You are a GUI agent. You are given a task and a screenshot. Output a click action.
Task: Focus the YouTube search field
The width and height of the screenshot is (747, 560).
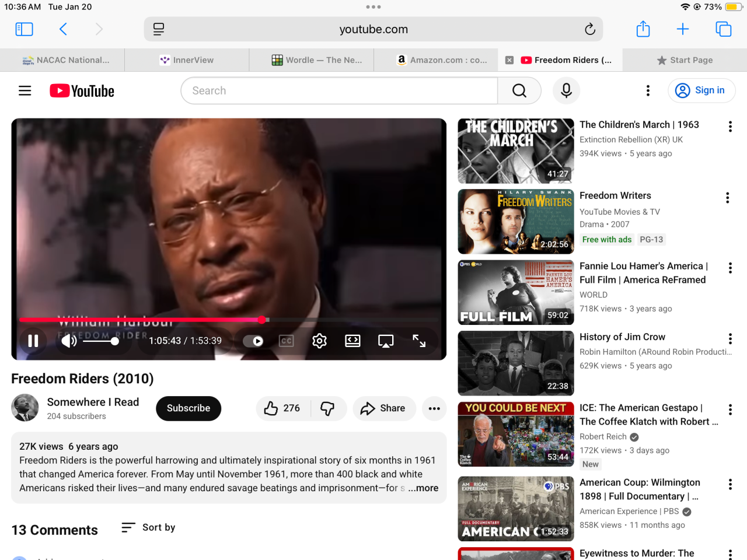click(x=339, y=91)
